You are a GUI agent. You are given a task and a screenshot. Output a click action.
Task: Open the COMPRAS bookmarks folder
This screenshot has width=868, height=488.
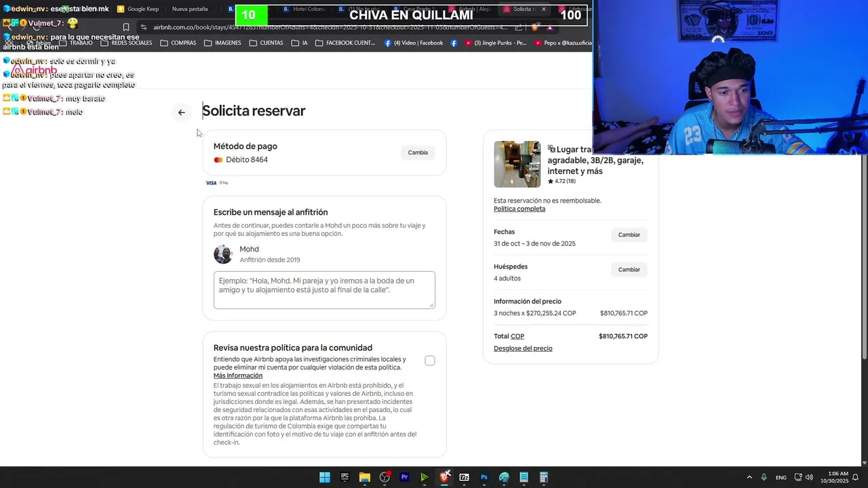[x=178, y=43]
